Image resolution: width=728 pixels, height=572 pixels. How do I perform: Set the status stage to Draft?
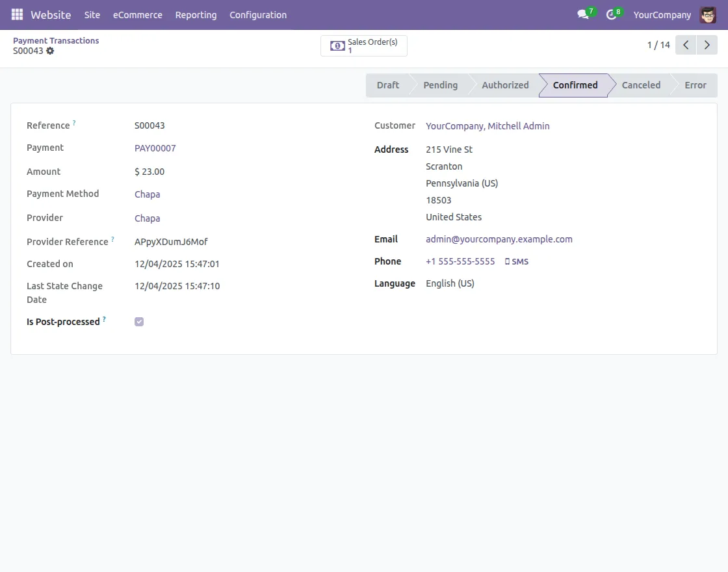pos(387,84)
